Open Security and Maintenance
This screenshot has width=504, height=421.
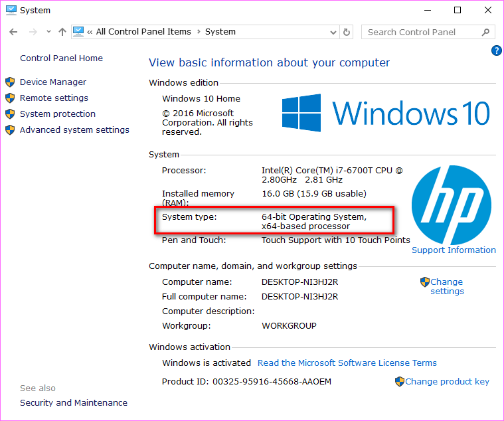point(74,402)
